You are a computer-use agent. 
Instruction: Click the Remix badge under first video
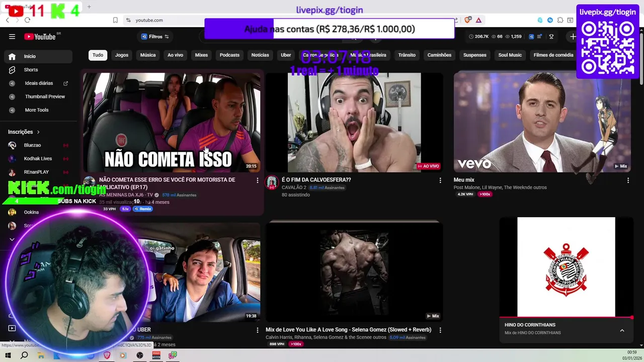(x=142, y=209)
